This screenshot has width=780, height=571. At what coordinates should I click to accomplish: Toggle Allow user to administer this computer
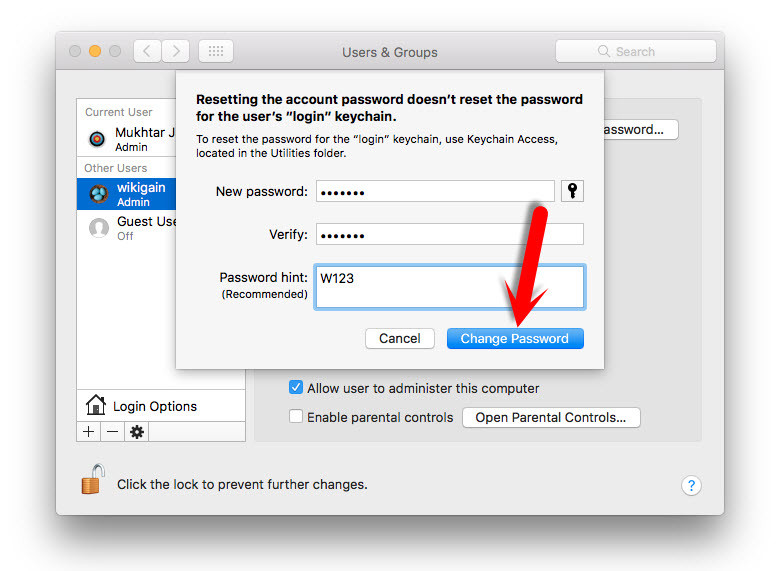click(296, 388)
